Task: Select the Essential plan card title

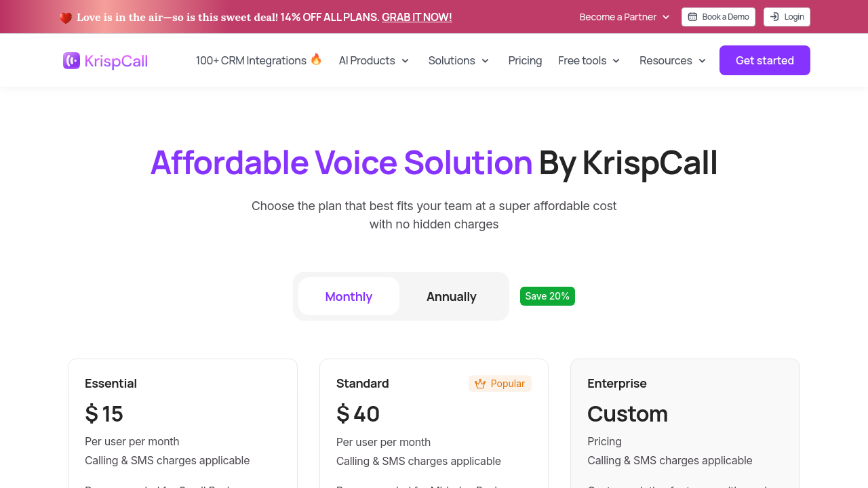Action: pyautogui.click(x=111, y=384)
